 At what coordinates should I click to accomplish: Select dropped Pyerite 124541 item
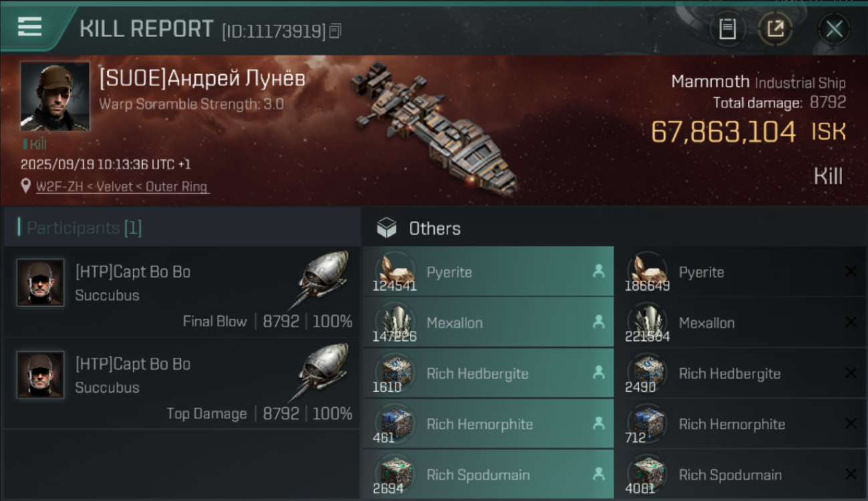[x=487, y=272]
